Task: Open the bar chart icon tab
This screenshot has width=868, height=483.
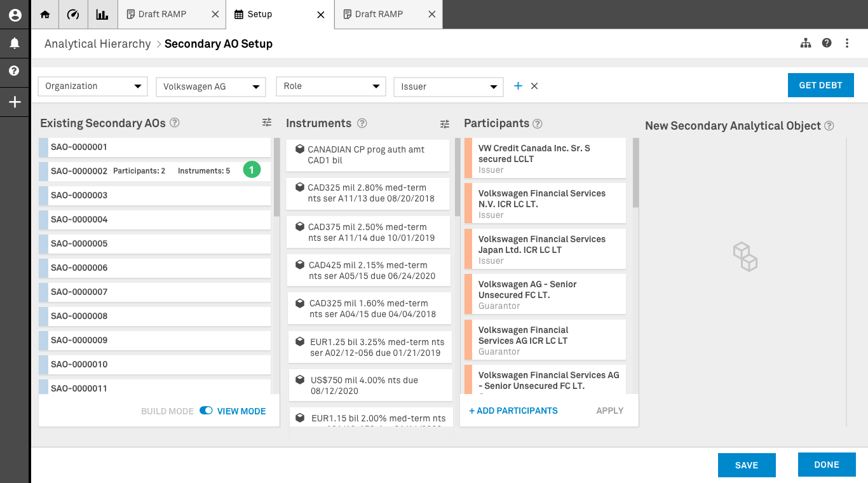Action: [x=102, y=14]
